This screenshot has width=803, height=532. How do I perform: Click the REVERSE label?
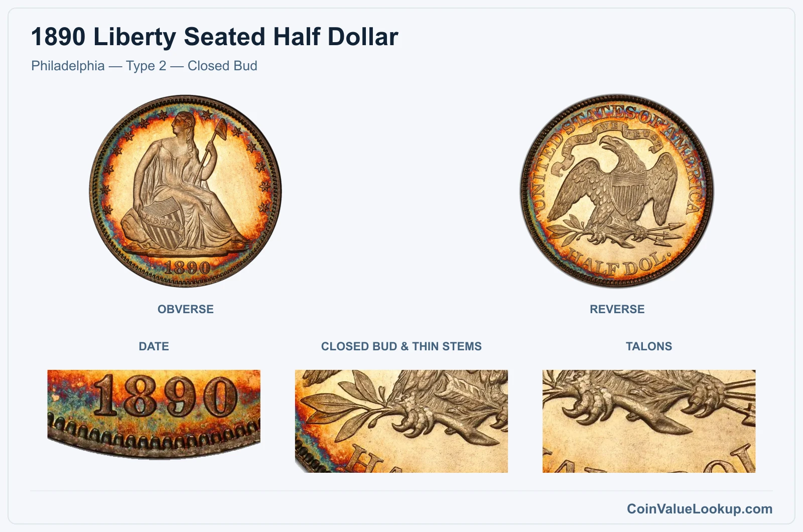coord(617,309)
